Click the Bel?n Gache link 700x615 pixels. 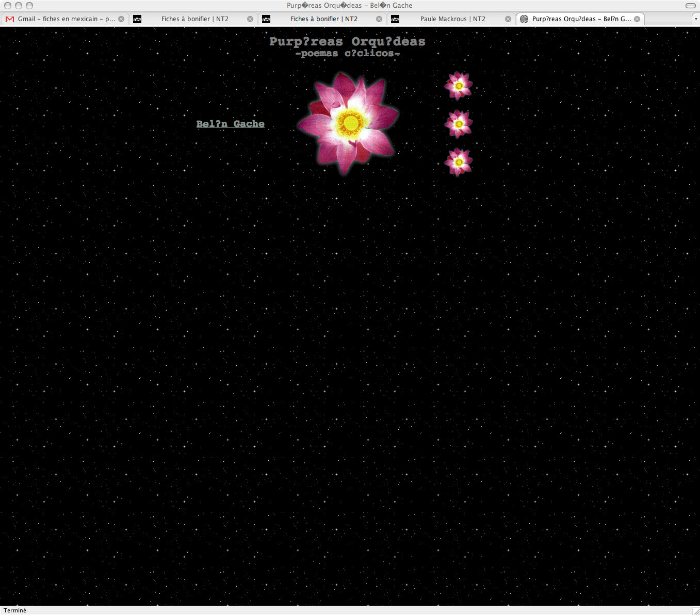tap(231, 124)
